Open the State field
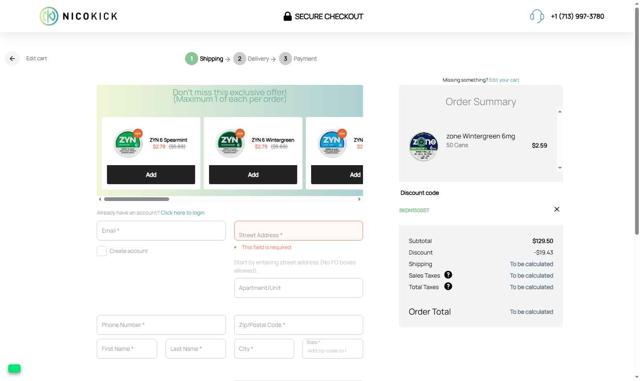The height and width of the screenshot is (381, 640). coord(333,349)
